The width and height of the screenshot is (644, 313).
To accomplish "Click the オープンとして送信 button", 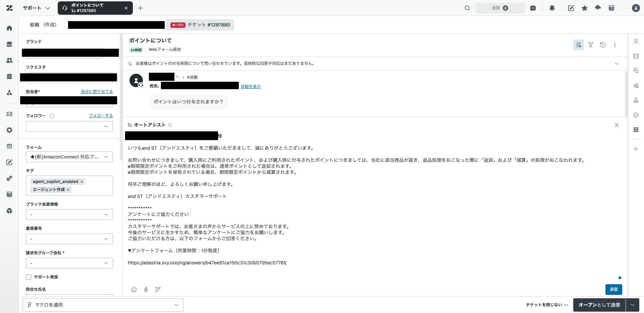I will (599, 305).
